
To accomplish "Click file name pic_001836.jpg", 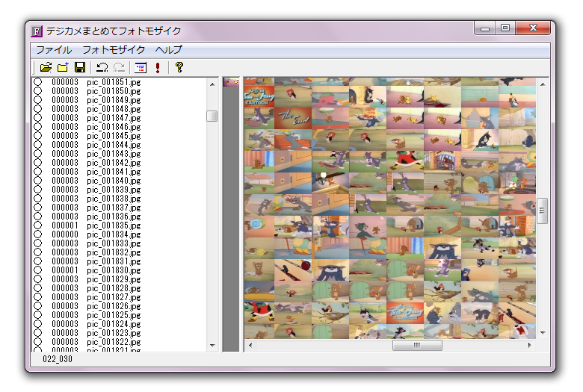I will click(x=114, y=217).
